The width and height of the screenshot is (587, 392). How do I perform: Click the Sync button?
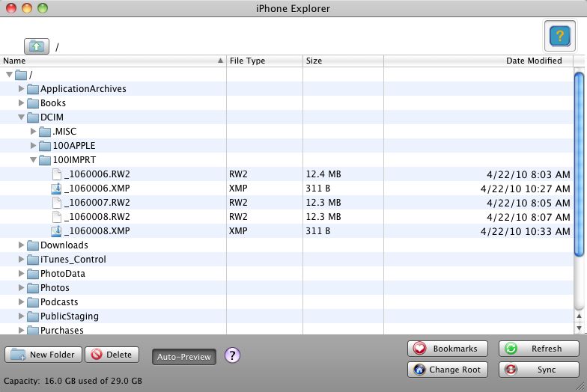click(539, 370)
